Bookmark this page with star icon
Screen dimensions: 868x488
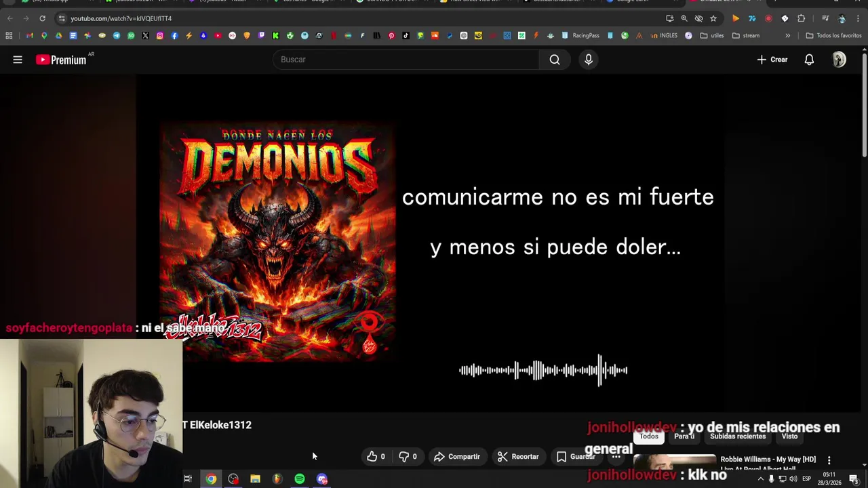(713, 18)
